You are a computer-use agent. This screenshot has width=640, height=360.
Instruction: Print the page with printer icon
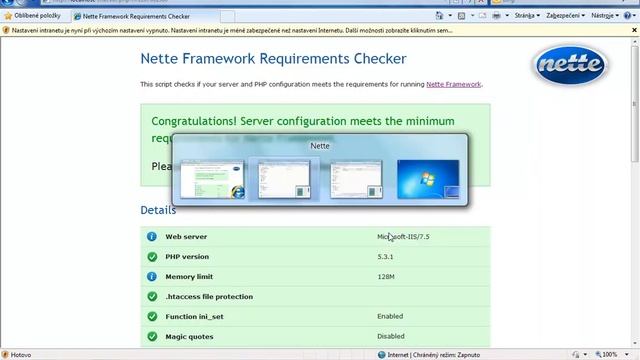click(496, 16)
